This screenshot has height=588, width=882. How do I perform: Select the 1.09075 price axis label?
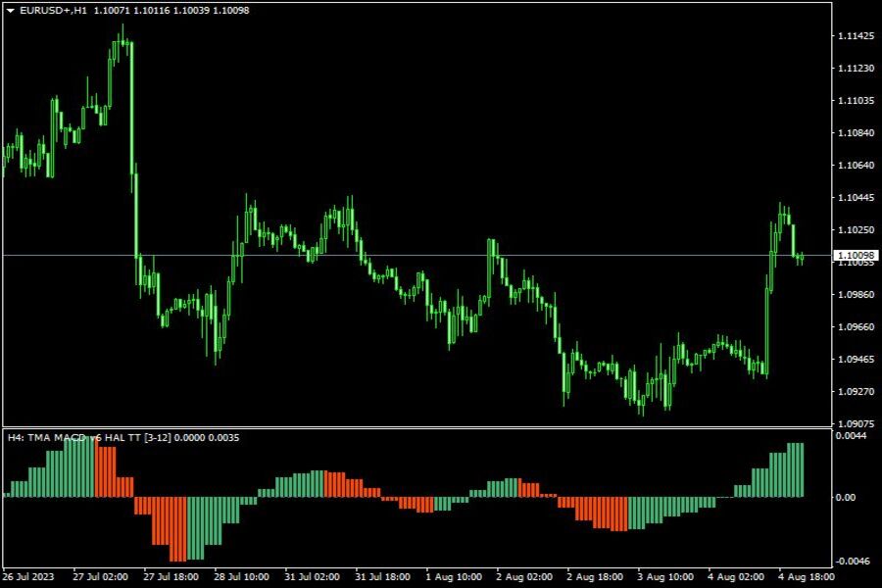coord(856,423)
